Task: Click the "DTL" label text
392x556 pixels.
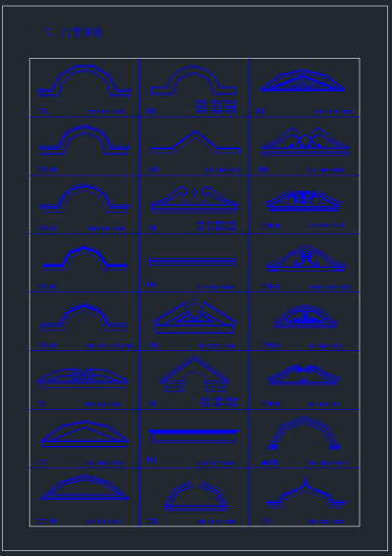Action: 261,112
